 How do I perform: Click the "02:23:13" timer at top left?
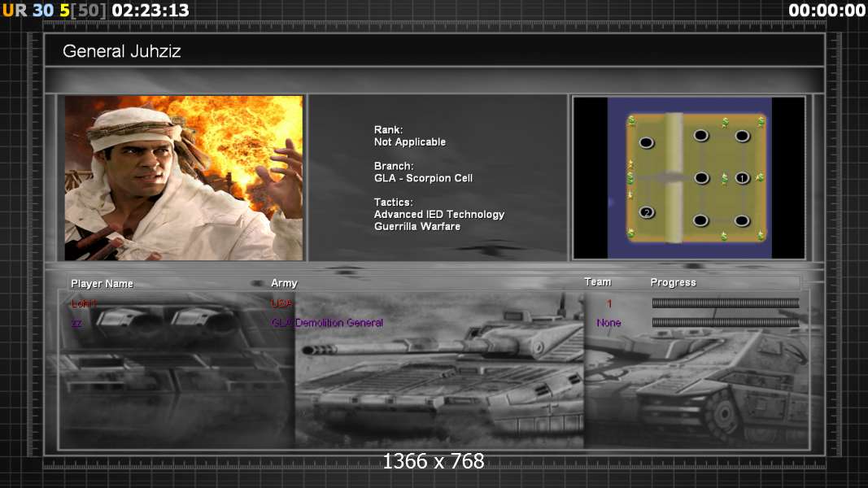(150, 10)
